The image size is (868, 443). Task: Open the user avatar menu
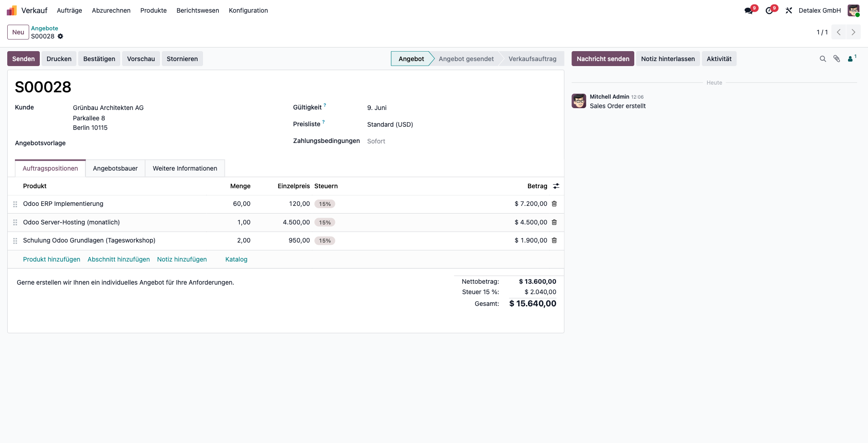(854, 10)
